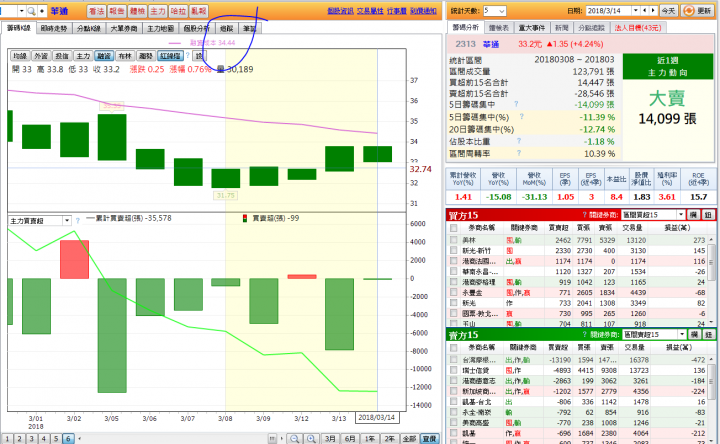Viewport: 720px width, 444px height.
Task: Click the button right of the 紅綠燈 help icon
Action: click(x=198, y=56)
